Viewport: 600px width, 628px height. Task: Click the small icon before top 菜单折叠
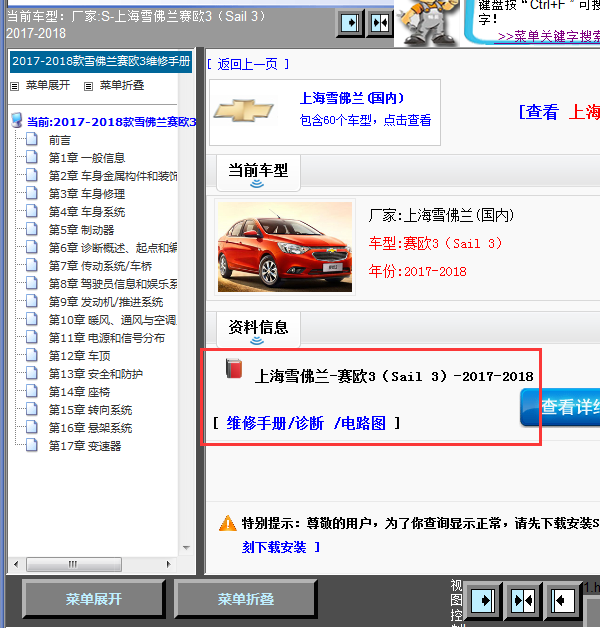click(x=88, y=86)
